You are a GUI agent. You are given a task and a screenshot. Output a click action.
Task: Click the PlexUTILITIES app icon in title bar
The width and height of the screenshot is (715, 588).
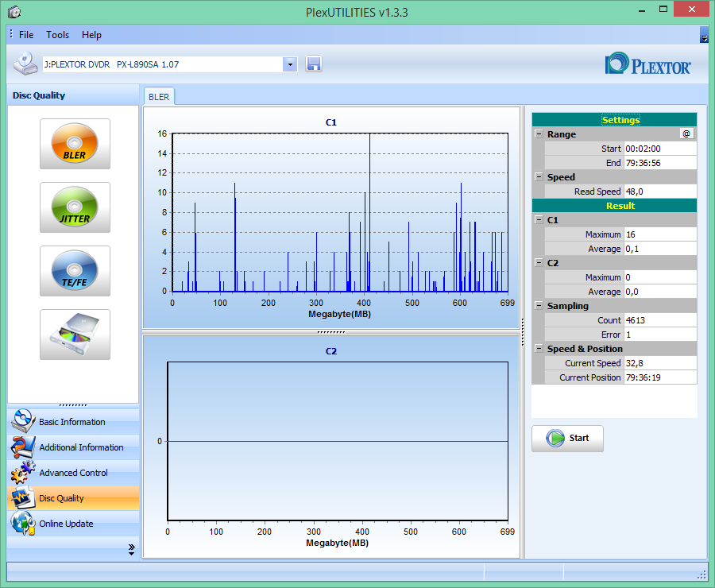(14, 11)
